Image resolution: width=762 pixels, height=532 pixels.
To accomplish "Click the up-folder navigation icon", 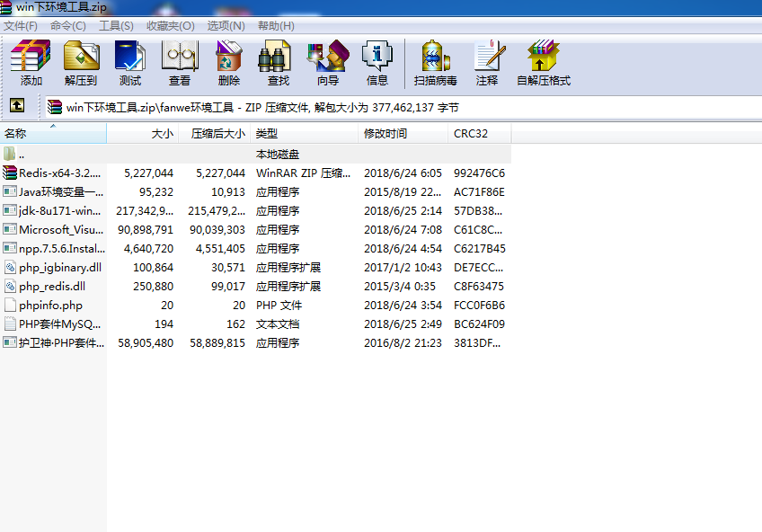I will [19, 106].
